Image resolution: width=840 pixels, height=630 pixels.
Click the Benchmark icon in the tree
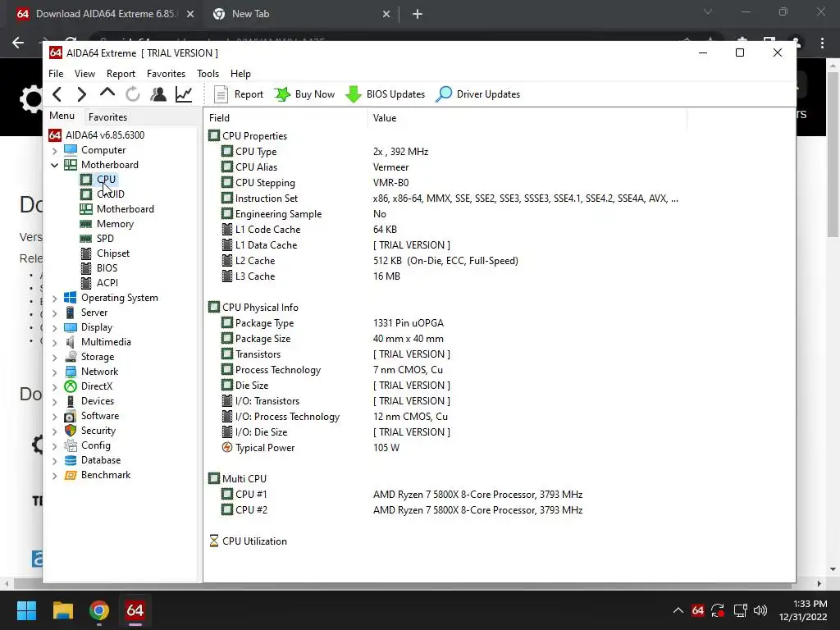click(x=71, y=475)
